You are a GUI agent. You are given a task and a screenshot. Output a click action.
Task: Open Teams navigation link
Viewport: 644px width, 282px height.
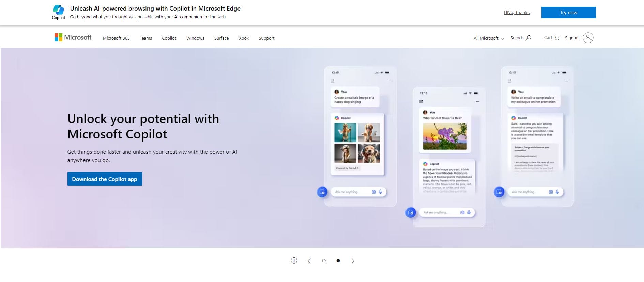pos(146,38)
